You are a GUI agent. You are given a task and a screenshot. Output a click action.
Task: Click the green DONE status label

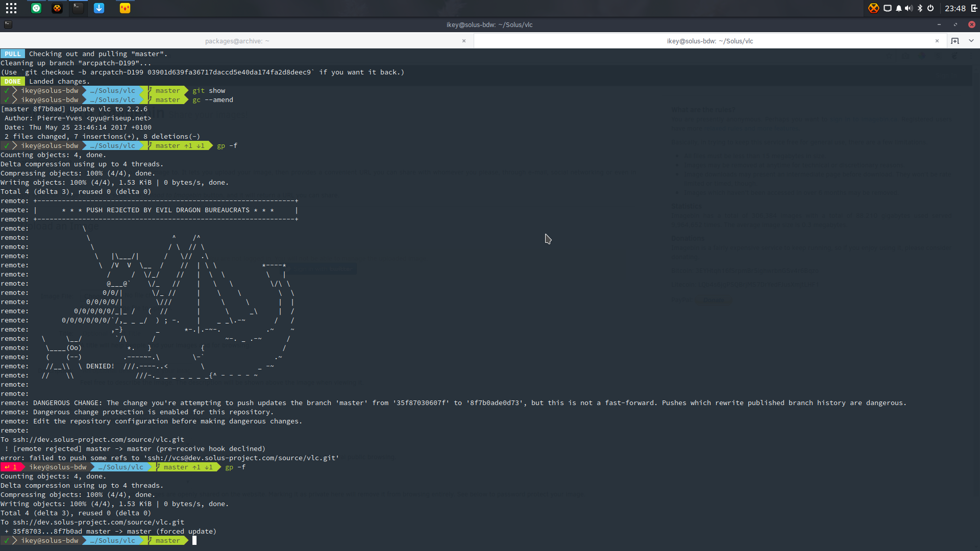[x=13, y=81]
